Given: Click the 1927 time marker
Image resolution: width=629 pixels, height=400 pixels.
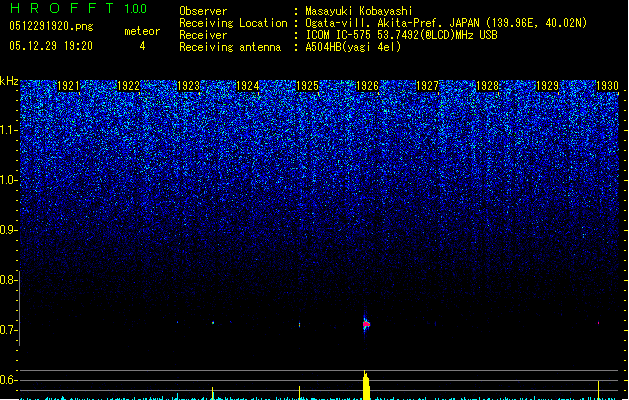Looking at the screenshot, I should [428, 85].
